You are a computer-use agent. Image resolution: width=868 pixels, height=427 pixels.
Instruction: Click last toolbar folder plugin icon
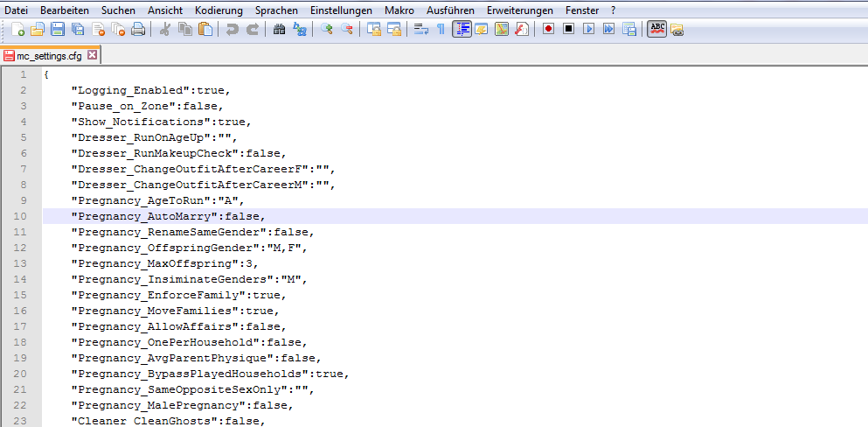[677, 30]
